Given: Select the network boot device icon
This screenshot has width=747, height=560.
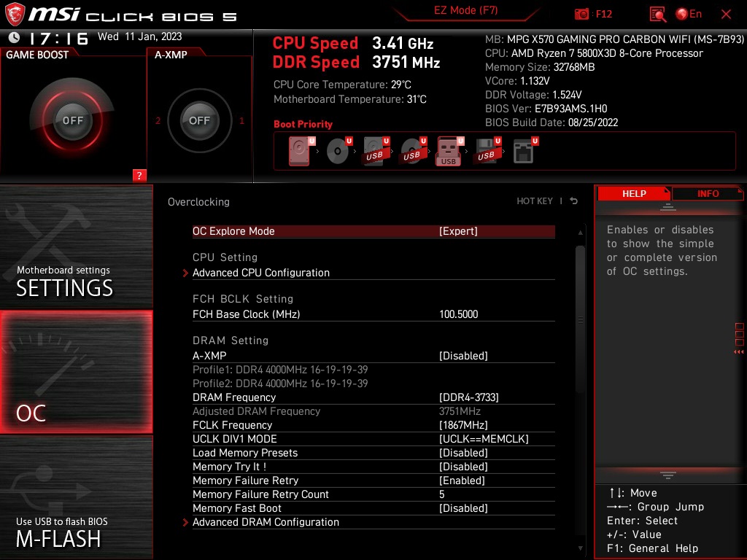Looking at the screenshot, I should point(525,152).
